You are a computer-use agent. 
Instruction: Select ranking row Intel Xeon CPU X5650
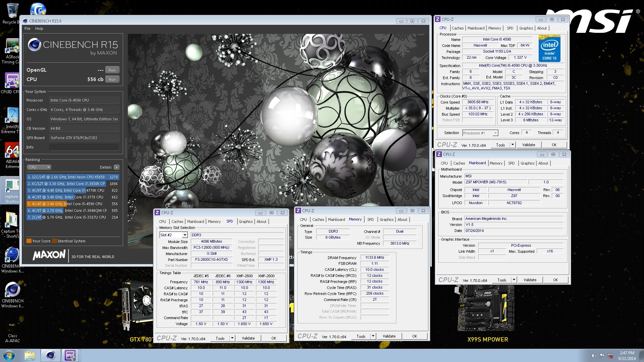click(x=73, y=177)
